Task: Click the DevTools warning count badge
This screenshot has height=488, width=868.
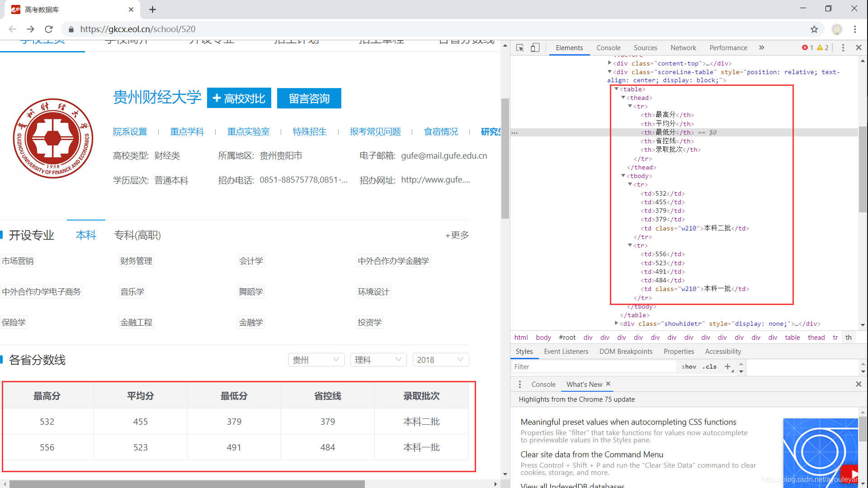Action: [x=823, y=47]
